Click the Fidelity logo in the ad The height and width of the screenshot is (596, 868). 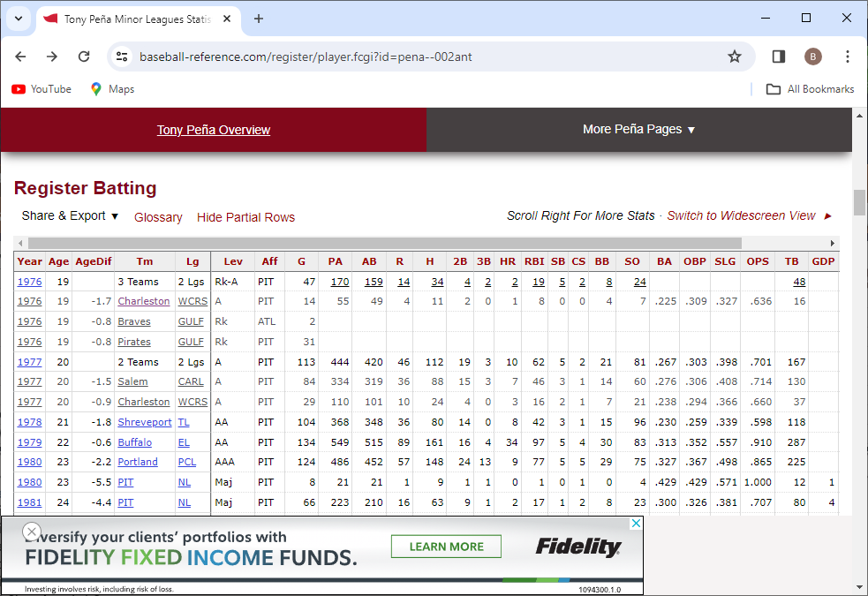[577, 547]
